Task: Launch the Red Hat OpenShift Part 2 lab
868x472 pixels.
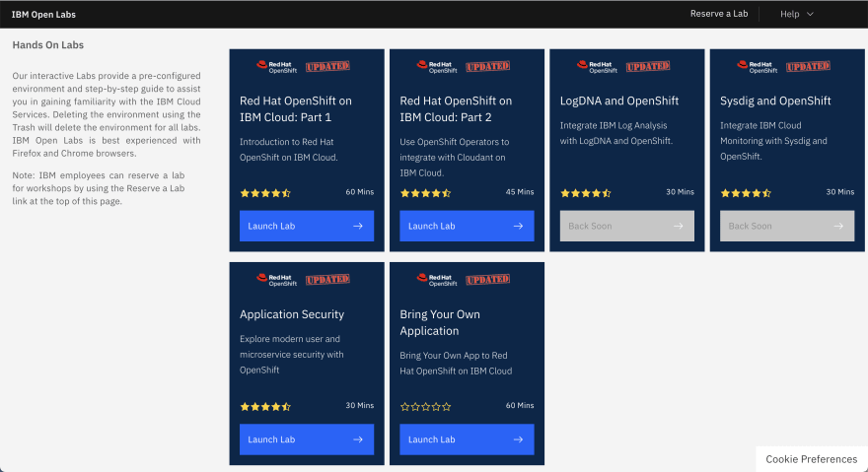Action: click(x=467, y=226)
